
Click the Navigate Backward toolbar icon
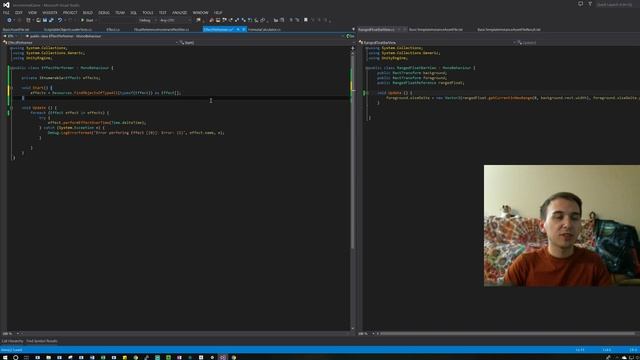tap(9, 20)
